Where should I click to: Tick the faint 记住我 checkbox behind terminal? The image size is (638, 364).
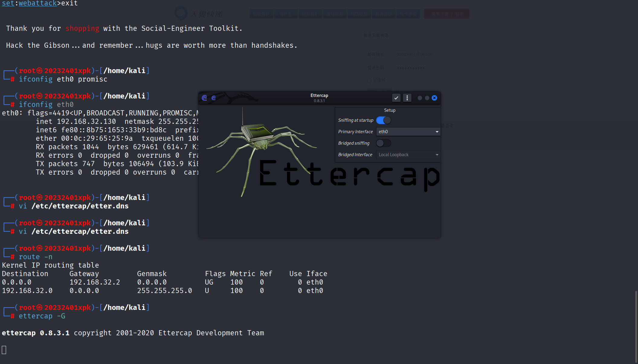click(369, 80)
